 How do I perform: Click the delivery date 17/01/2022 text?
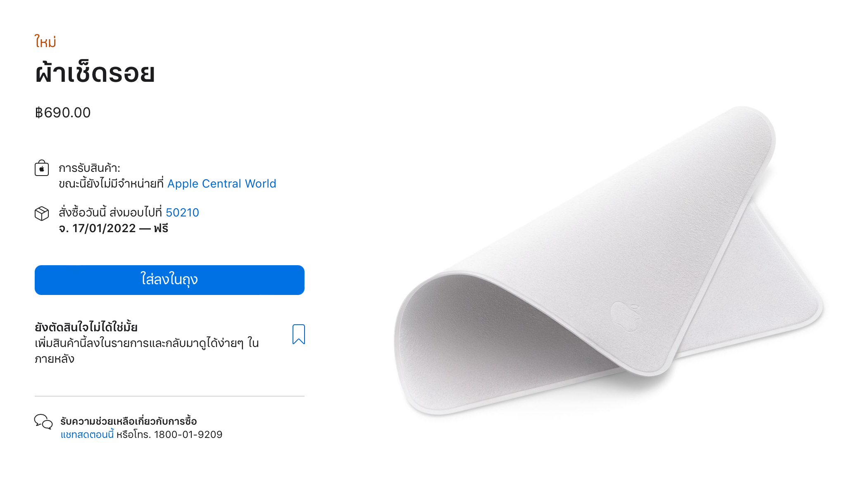(x=104, y=228)
